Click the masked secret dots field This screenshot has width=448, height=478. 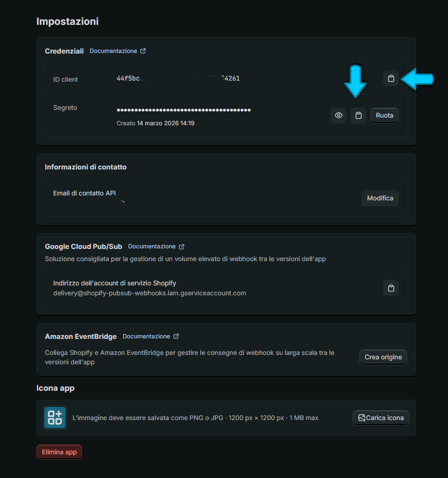(184, 110)
